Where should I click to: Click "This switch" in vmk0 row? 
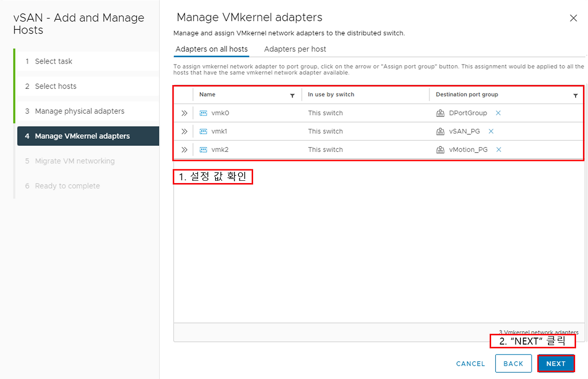[x=325, y=113]
